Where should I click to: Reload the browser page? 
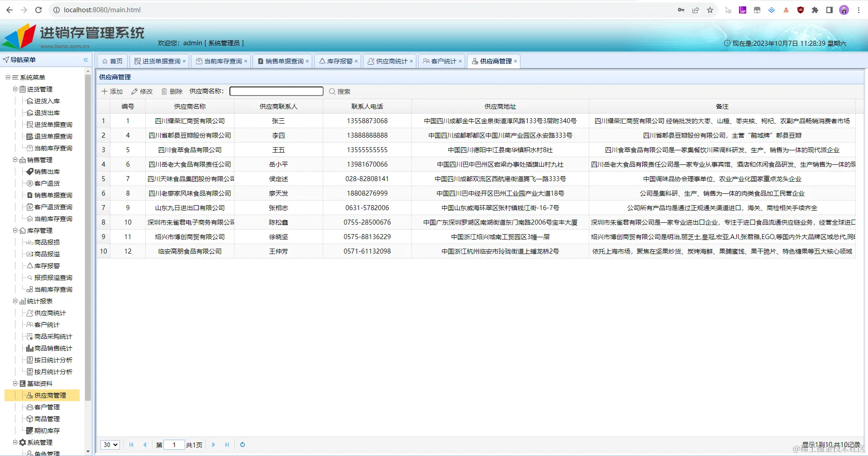pyautogui.click(x=38, y=10)
